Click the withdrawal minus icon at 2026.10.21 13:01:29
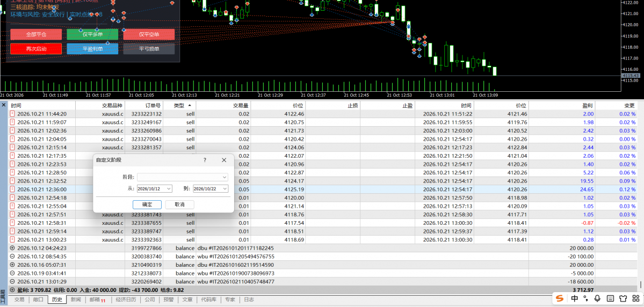 [12, 282]
